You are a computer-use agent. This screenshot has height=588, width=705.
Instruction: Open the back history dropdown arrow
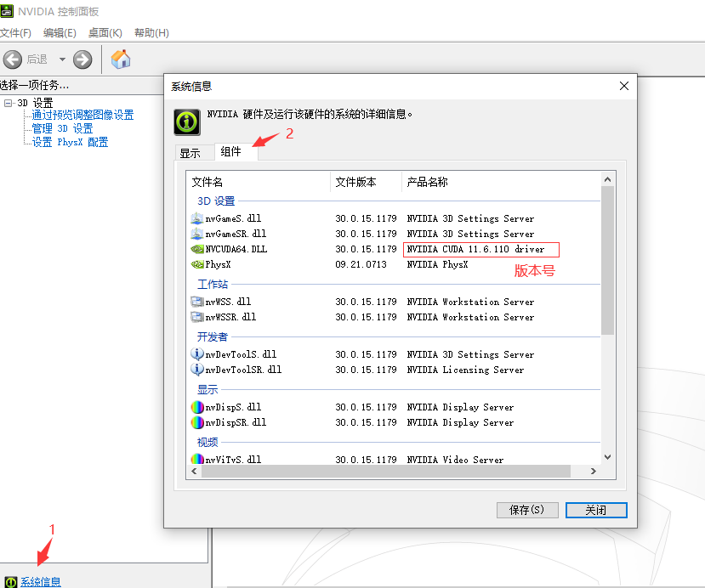point(62,59)
